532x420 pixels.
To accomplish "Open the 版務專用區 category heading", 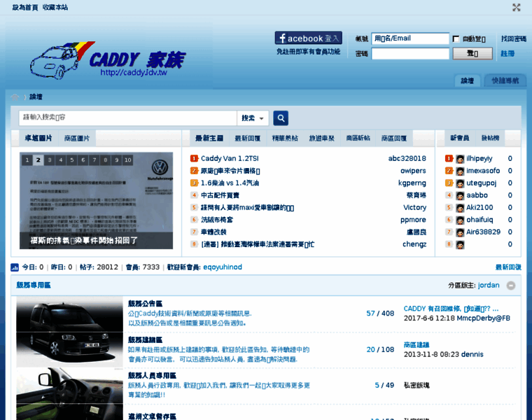I will (34, 285).
